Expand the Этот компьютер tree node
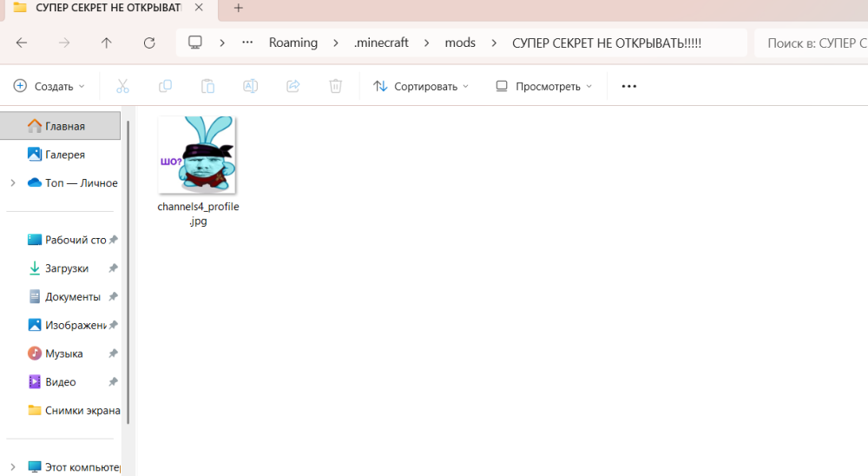 pos(13,467)
